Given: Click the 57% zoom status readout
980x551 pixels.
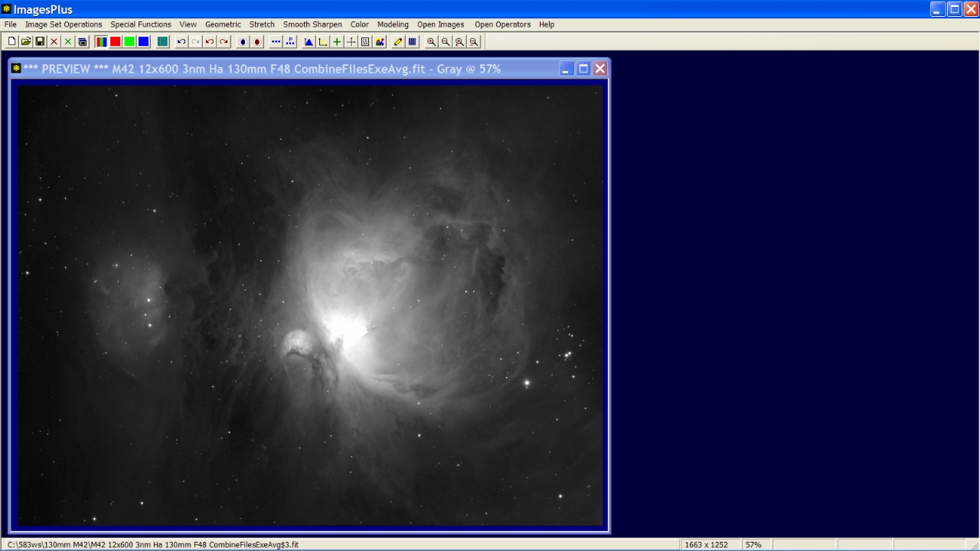Looking at the screenshot, I should tap(753, 545).
